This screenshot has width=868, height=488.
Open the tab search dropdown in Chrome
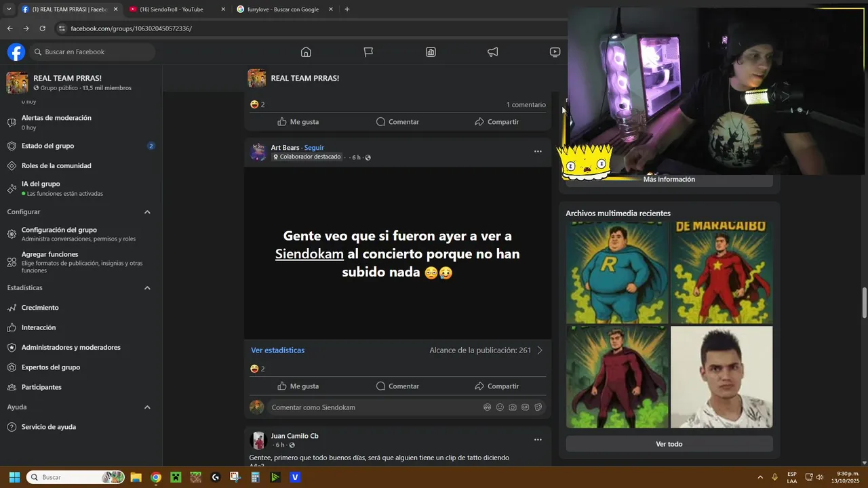click(x=9, y=9)
